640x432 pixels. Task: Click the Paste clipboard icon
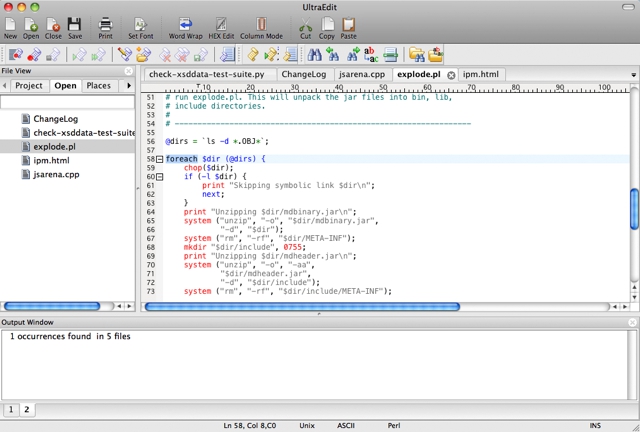tap(348, 24)
